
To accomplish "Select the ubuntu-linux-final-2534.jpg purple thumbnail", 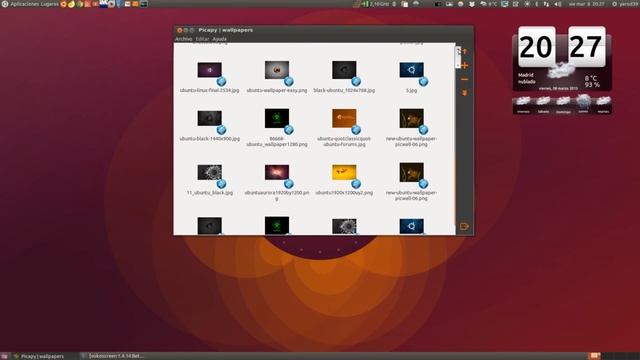I will [209, 70].
